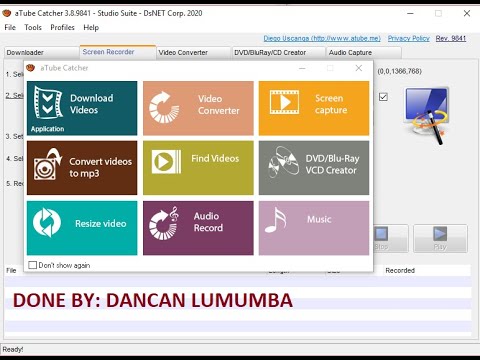480x360 pixels.
Task: Click the Stop recording button
Action: click(391, 238)
